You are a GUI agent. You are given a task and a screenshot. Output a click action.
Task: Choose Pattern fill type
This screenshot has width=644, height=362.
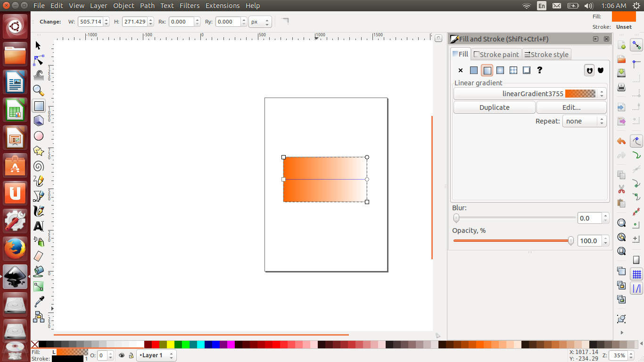pos(513,70)
